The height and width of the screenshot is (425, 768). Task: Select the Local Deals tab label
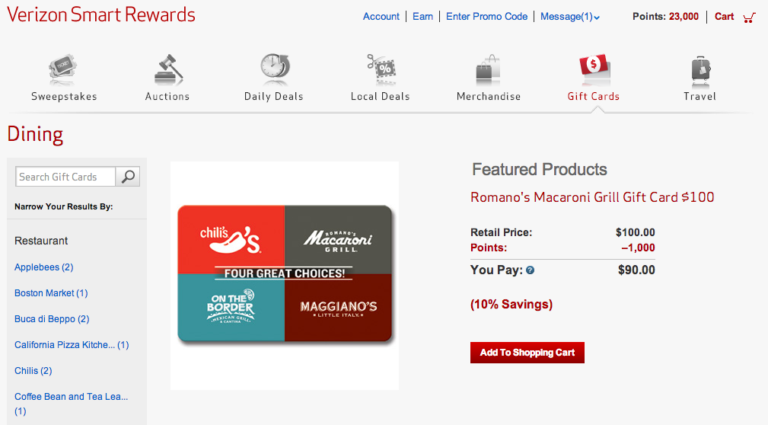coord(380,96)
